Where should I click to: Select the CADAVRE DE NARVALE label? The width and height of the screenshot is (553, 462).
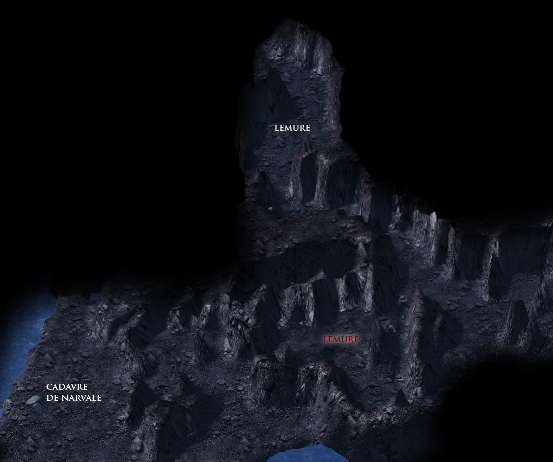(x=74, y=393)
